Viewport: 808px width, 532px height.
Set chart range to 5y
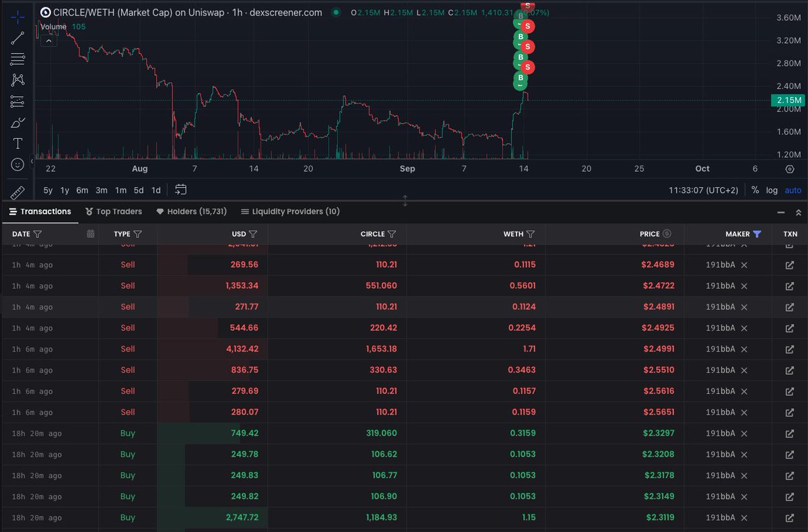coord(48,190)
